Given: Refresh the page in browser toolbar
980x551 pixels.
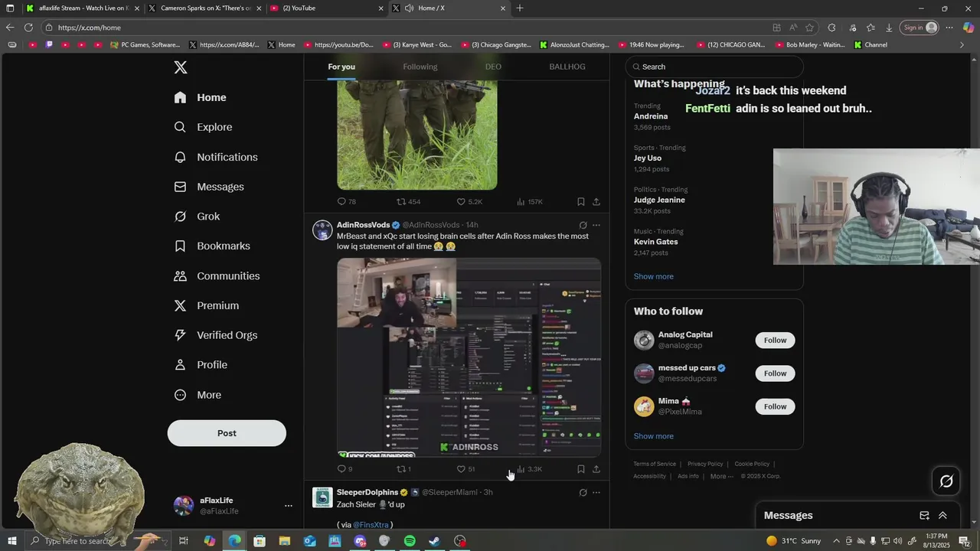Looking at the screenshot, I should click(x=28, y=28).
